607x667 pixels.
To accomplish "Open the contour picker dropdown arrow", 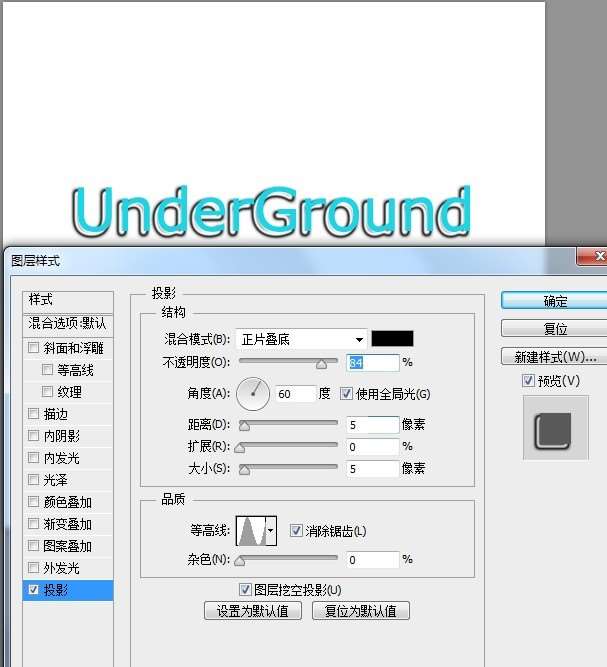I will tap(271, 530).
